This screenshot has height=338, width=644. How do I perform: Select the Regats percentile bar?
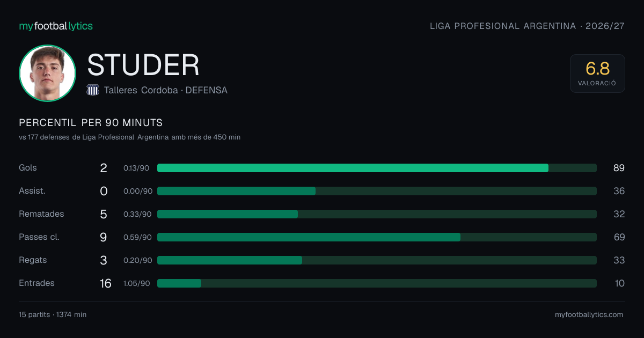coord(377,260)
